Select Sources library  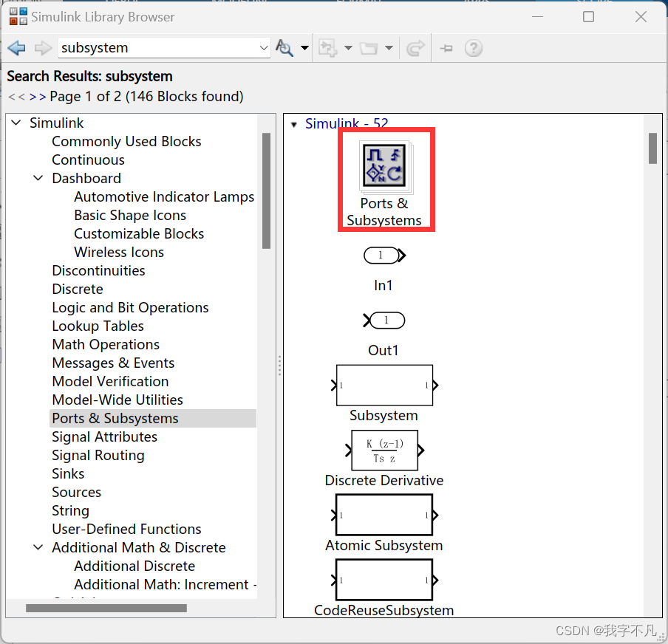point(76,493)
